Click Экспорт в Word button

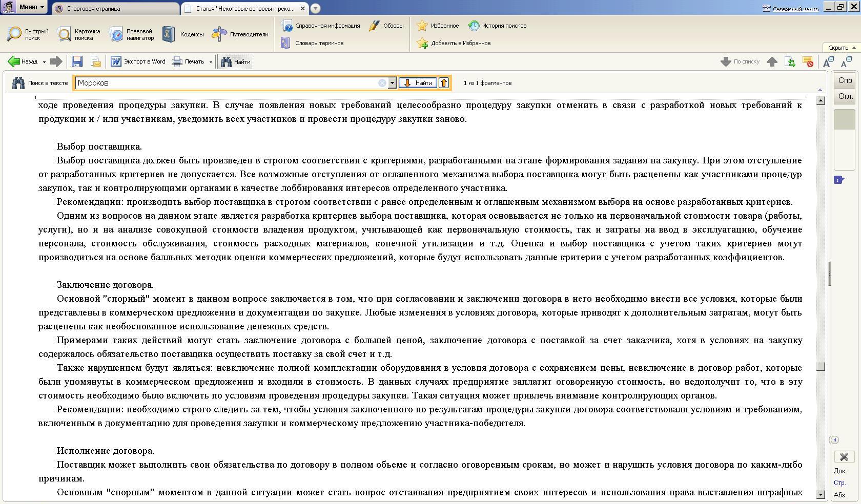click(138, 61)
